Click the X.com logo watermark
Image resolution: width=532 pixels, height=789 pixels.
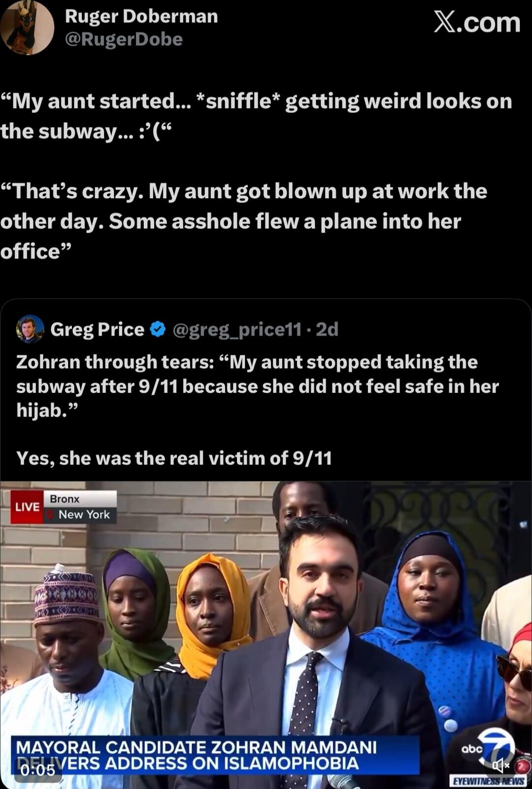pyautogui.click(x=476, y=23)
